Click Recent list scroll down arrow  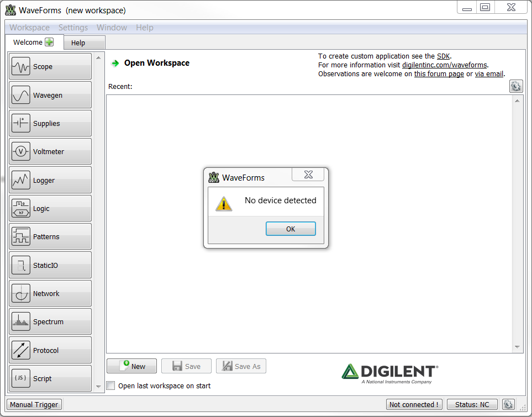click(x=517, y=347)
